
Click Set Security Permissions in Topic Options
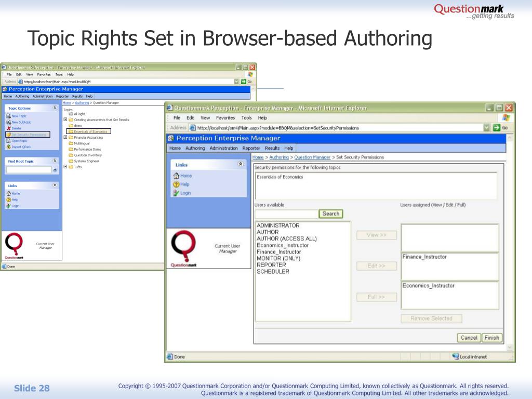[28, 135]
